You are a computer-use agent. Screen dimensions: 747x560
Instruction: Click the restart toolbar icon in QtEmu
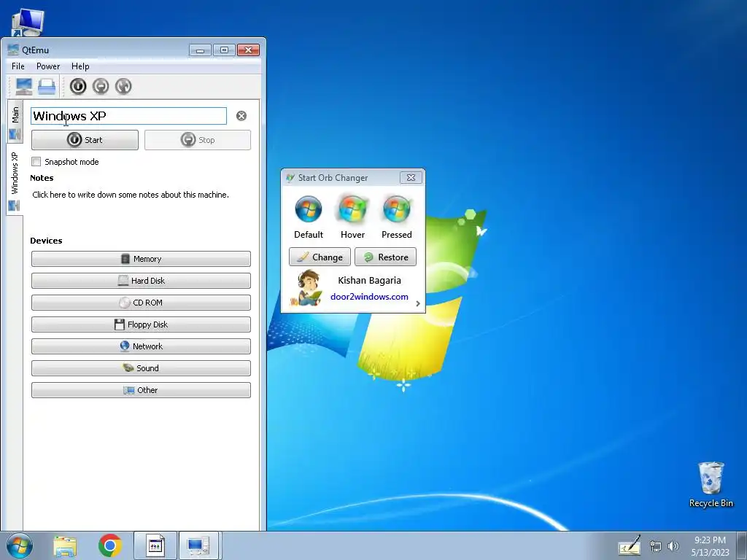[x=123, y=86]
